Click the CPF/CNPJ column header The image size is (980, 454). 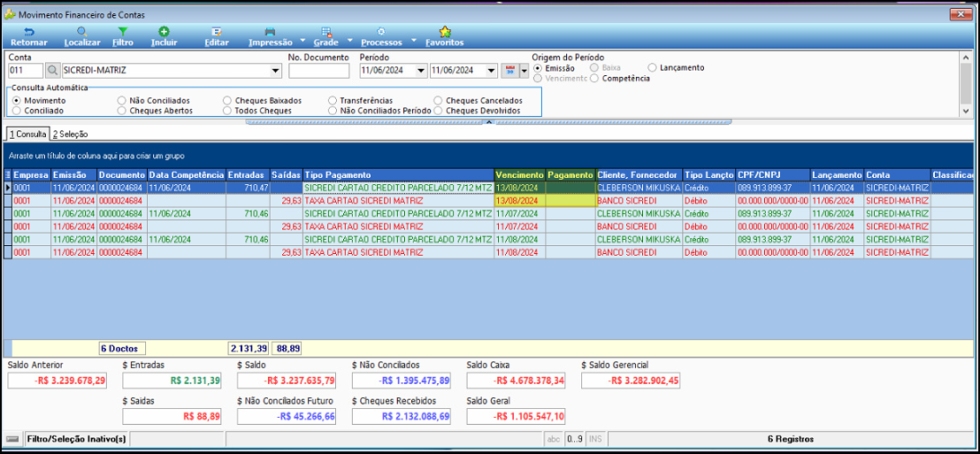click(773, 174)
